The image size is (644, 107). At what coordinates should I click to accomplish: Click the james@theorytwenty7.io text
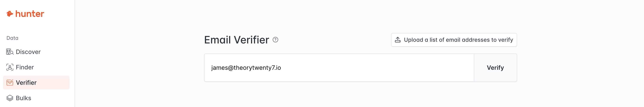[246, 68]
